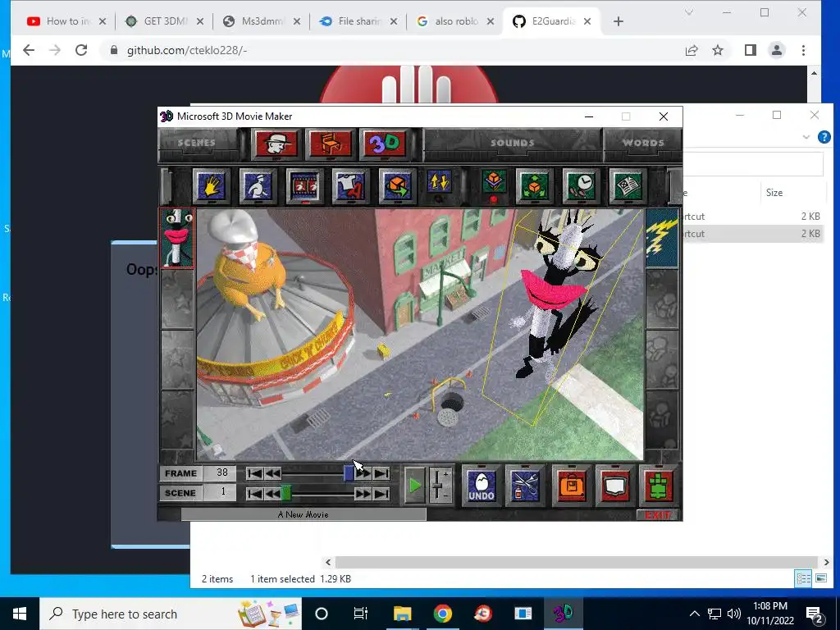This screenshot has height=630, width=840.
Task: Select the filmstrip action browser tool
Action: pyautogui.click(x=304, y=186)
